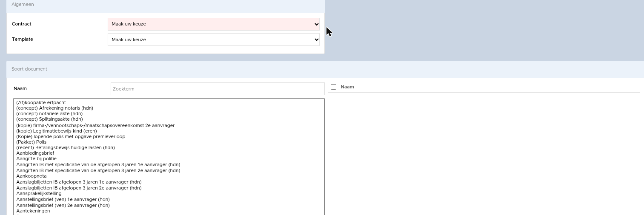
Task: Select "(recent) Betalingsbewijs huidige lasten (hdn)"
Action: pos(169,147)
